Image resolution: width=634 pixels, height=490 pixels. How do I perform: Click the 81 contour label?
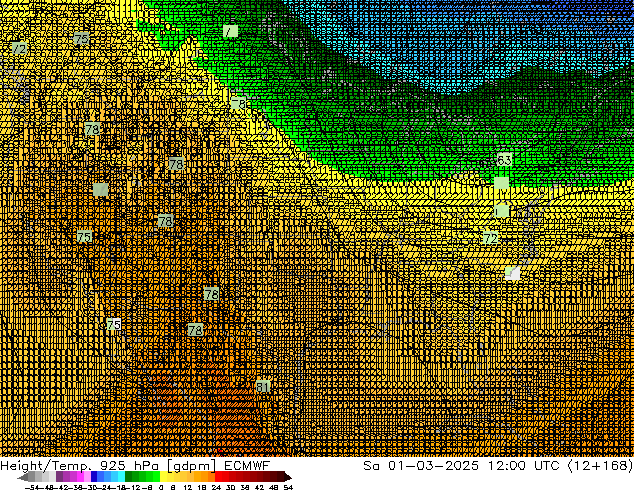click(x=263, y=387)
